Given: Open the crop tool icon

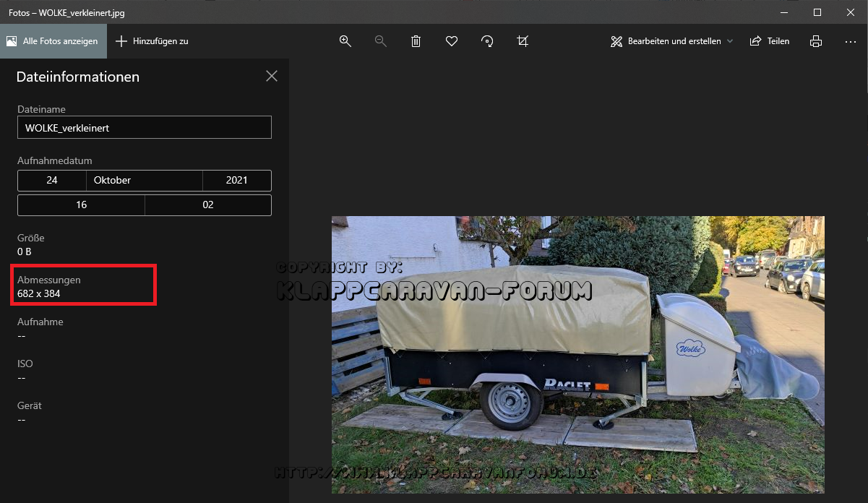Looking at the screenshot, I should [x=523, y=41].
